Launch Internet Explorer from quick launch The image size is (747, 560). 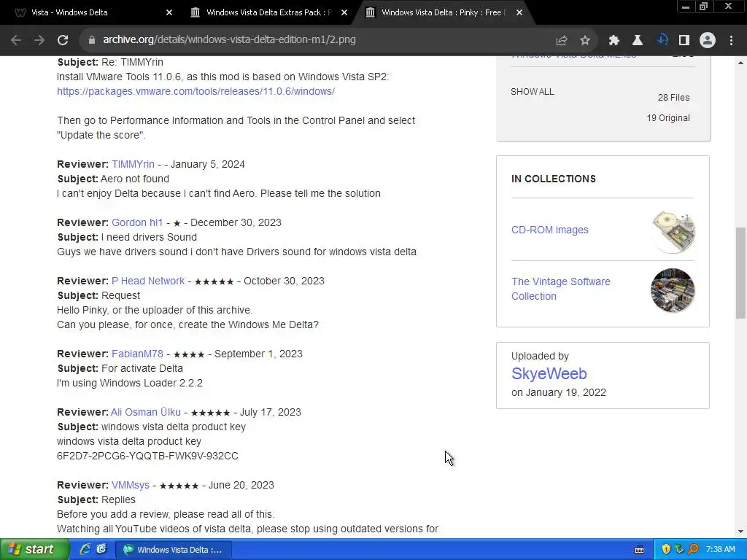coord(85,550)
